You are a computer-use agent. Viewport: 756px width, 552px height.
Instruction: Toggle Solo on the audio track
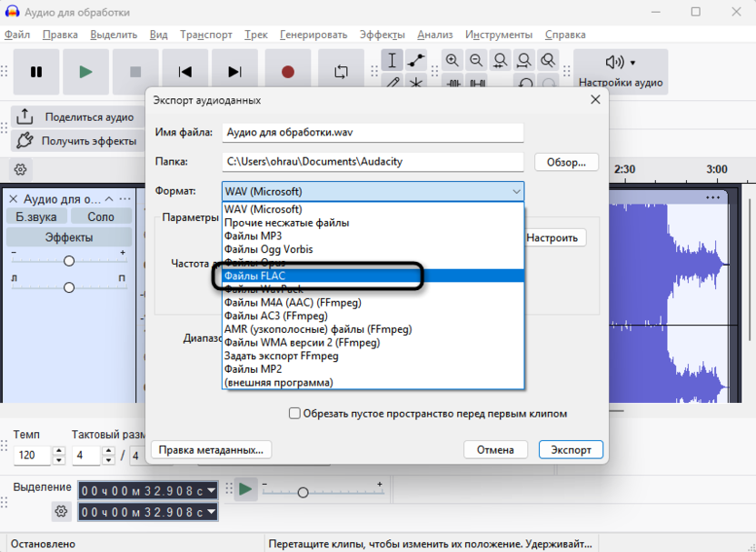click(x=101, y=216)
